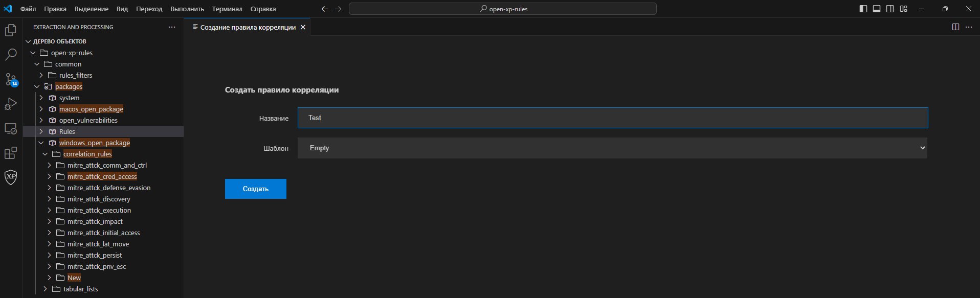Toggle the bottom panel layout
The image size is (980, 298).
point(877,9)
